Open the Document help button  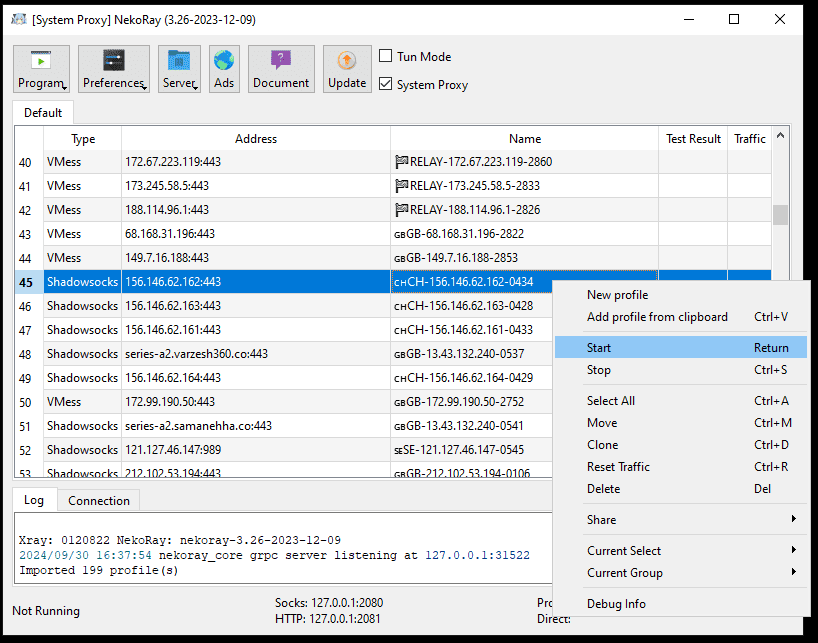pos(281,69)
